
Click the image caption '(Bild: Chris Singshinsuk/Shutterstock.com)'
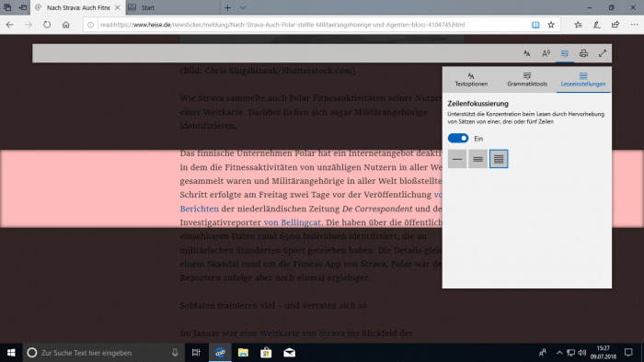point(268,71)
